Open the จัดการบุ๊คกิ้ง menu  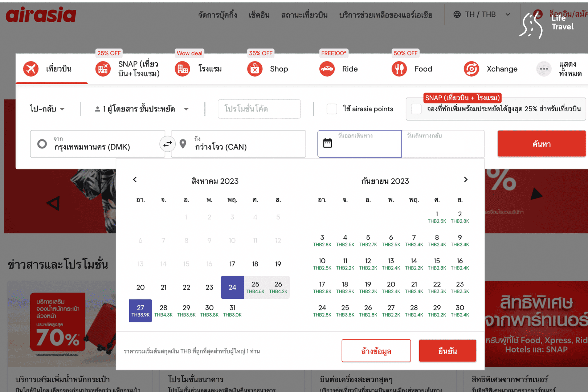(x=217, y=15)
